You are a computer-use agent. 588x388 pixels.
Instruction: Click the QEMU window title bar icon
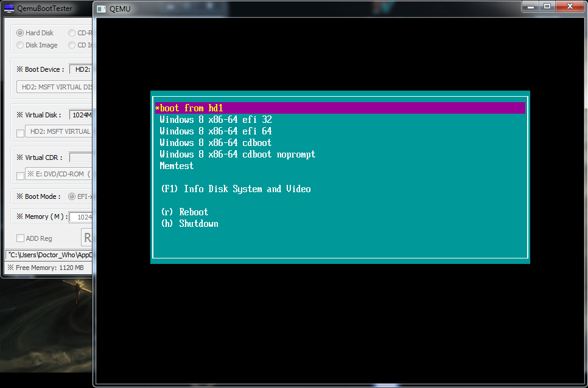click(101, 9)
